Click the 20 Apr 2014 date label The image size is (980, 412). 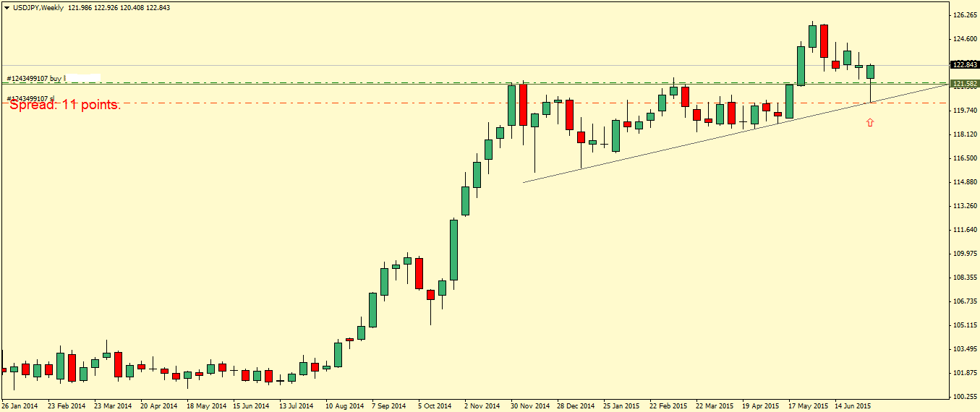159,406
